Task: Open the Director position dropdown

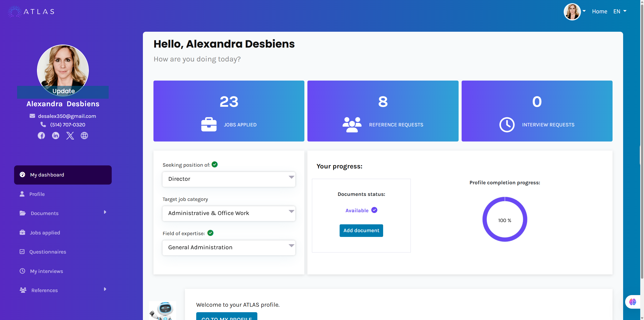Action: 229,179
